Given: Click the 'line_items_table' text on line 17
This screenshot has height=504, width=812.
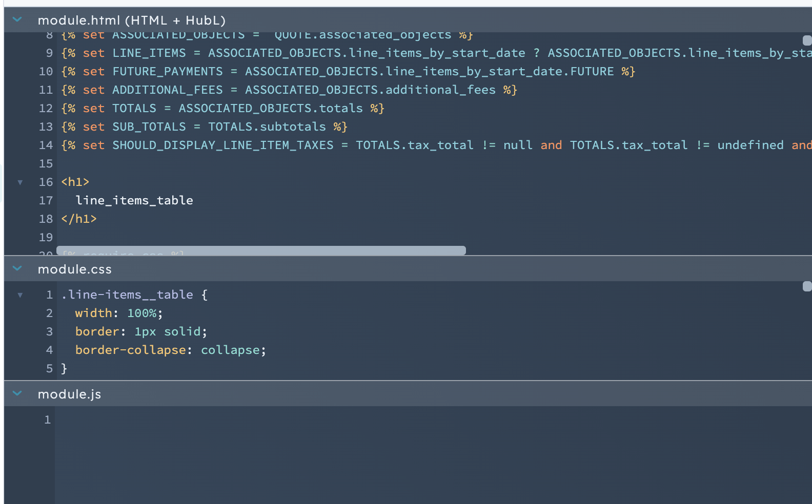Looking at the screenshot, I should coord(134,201).
